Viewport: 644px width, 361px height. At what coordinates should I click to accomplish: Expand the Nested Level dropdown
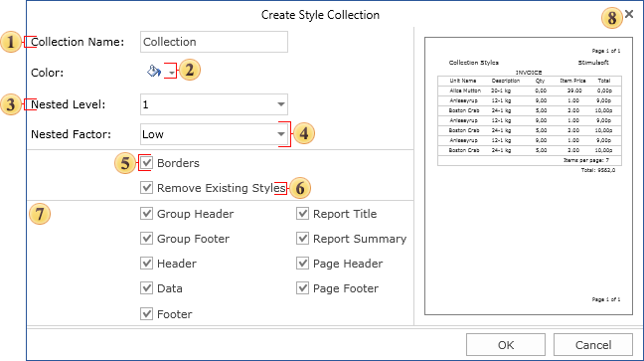(281, 104)
